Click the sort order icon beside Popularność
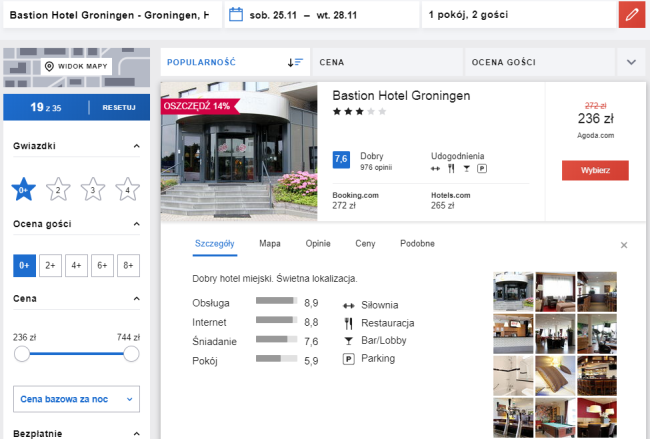 (295, 63)
